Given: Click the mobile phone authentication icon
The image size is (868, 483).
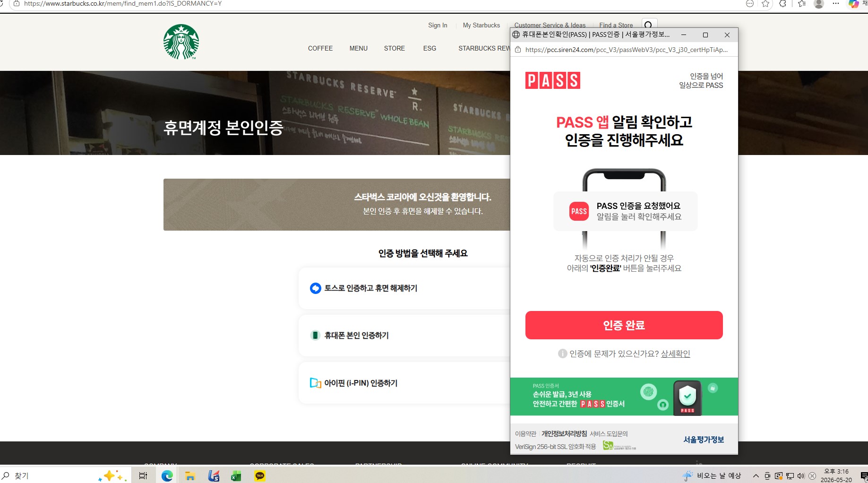Looking at the screenshot, I should (x=315, y=336).
